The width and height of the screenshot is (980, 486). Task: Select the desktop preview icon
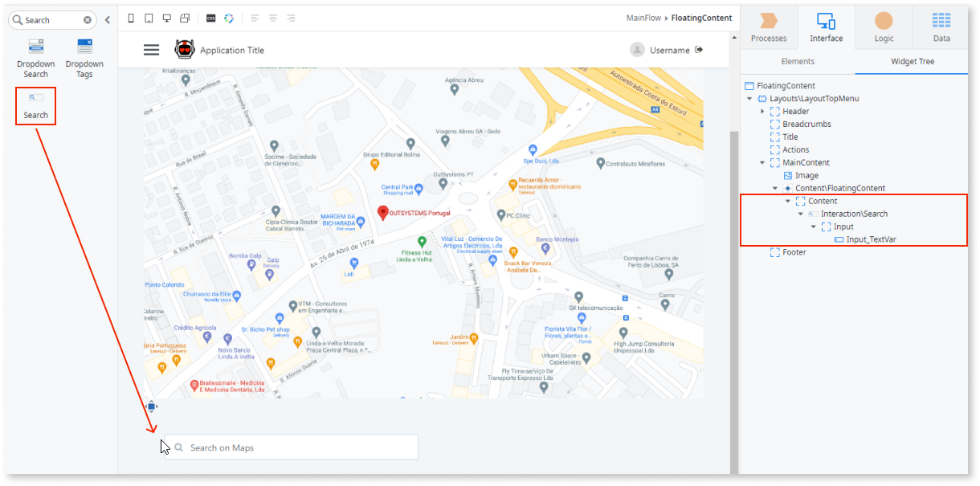click(x=166, y=18)
